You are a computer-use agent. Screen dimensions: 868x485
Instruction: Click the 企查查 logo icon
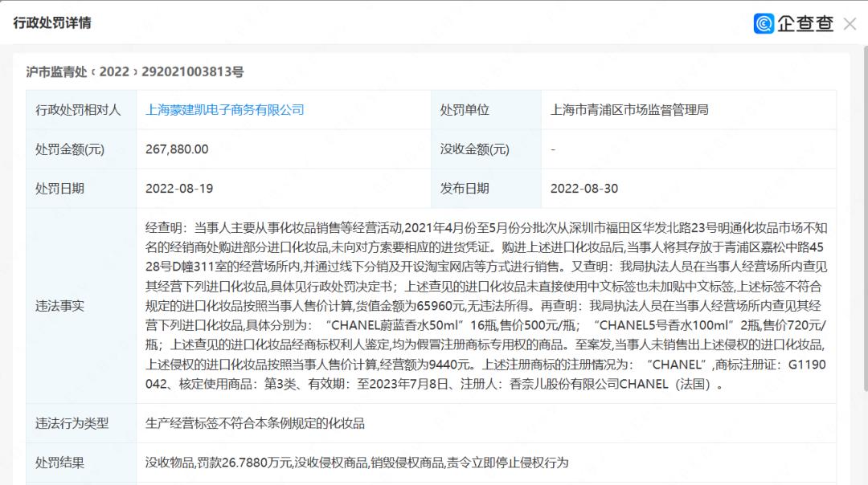(764, 23)
